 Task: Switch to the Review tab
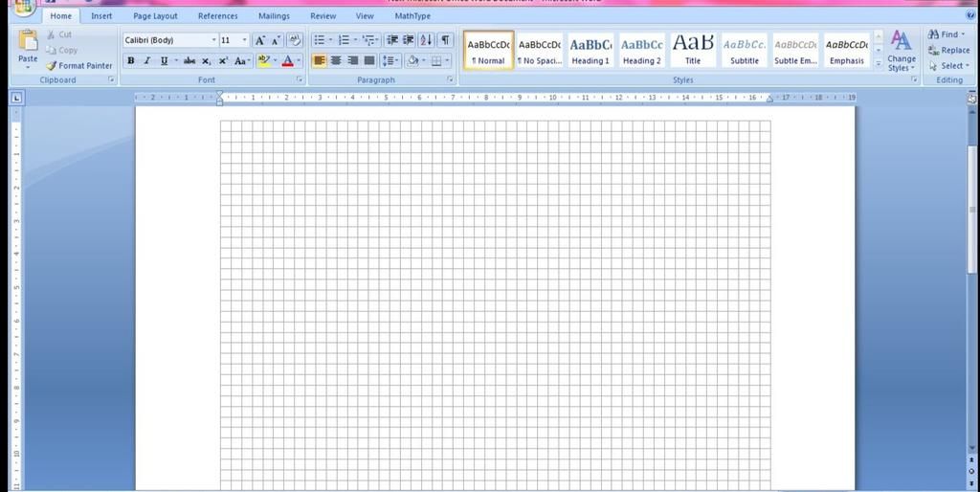[x=323, y=16]
